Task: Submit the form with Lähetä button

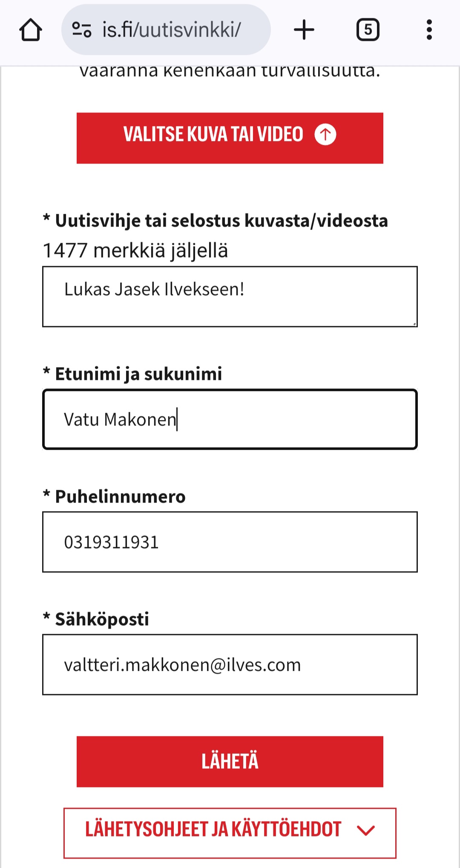Action: click(230, 762)
